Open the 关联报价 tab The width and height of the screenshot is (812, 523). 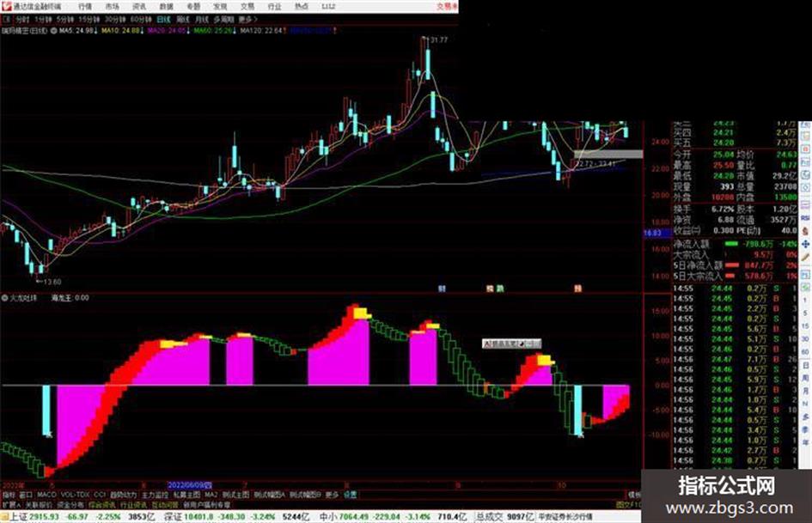point(39,504)
